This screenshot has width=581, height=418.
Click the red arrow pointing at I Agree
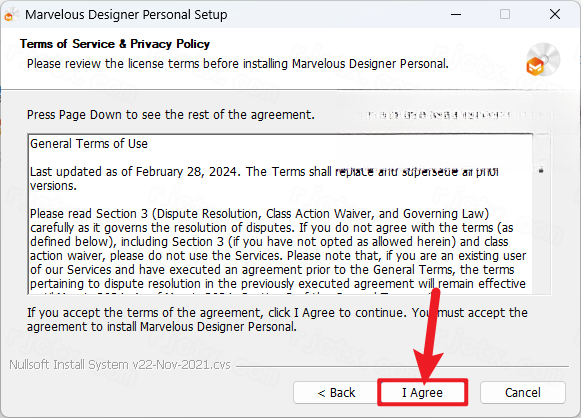429,335
